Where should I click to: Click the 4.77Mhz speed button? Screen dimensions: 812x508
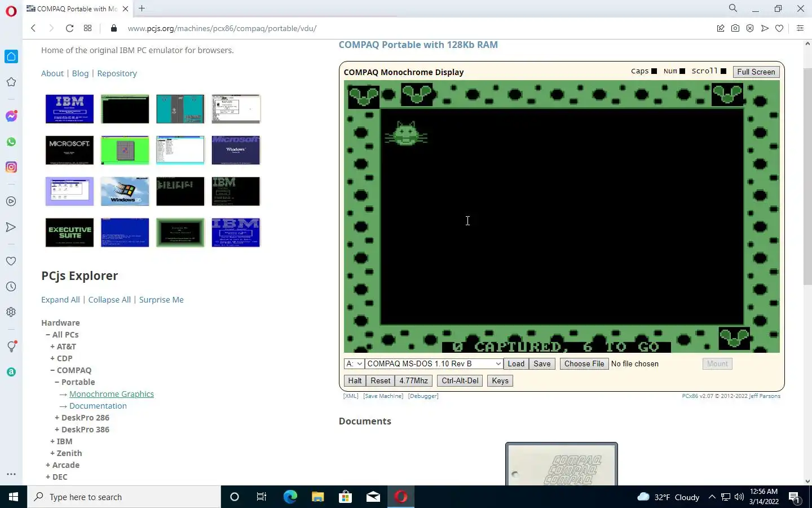414,380
